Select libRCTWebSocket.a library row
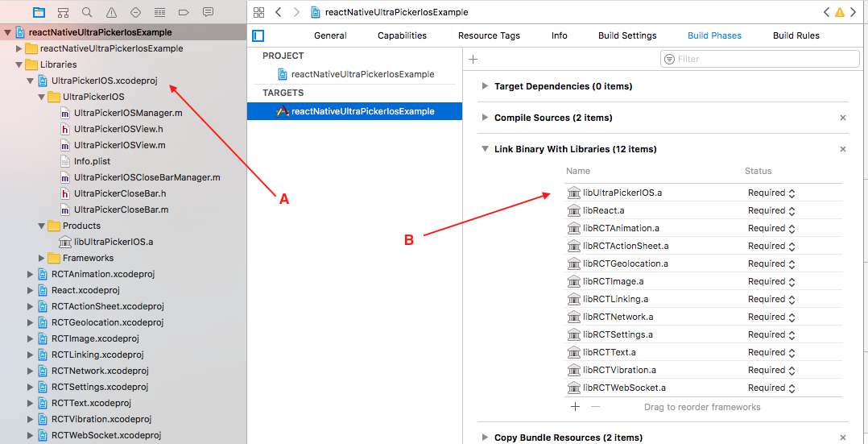This screenshot has height=444, width=868. point(703,388)
